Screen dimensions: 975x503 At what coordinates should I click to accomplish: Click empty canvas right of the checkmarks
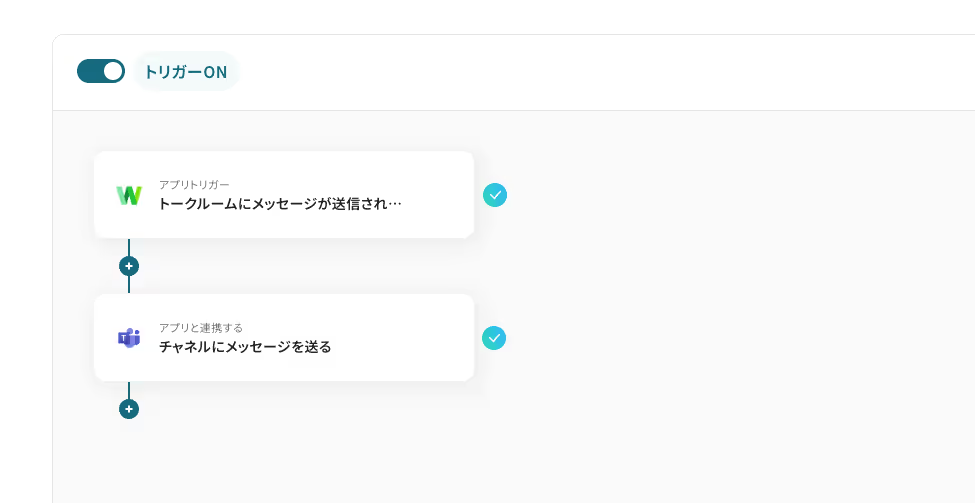[720, 270]
